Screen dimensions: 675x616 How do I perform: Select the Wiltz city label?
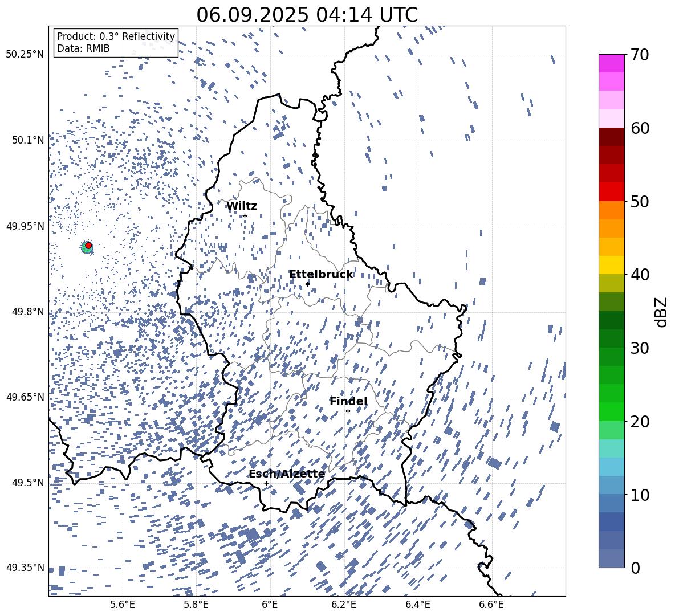pyautogui.click(x=242, y=206)
